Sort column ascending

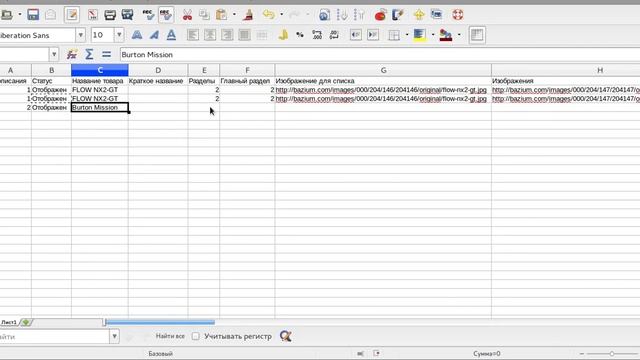342,15
